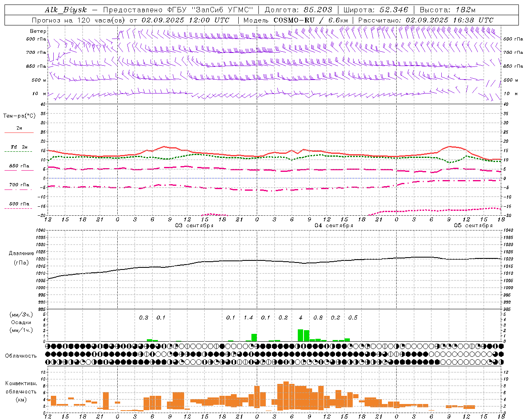The width and height of the screenshot is (525, 420).
Task: Click the forecast start time 02.09.2025 12:00 UTC
Action: (x=185, y=20)
